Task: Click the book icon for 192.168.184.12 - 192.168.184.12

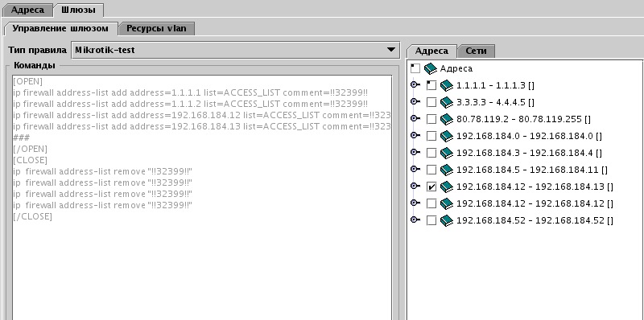Action: pos(447,203)
